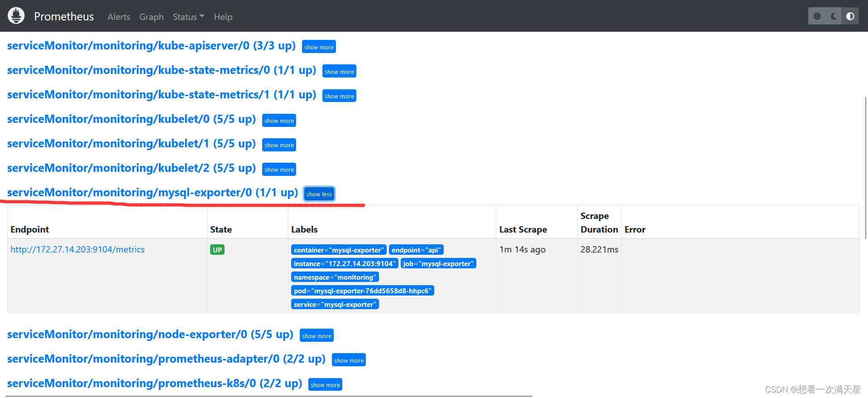Open the Prometheus home title link
Image resolution: width=868 pixels, height=398 pixels.
click(x=64, y=16)
